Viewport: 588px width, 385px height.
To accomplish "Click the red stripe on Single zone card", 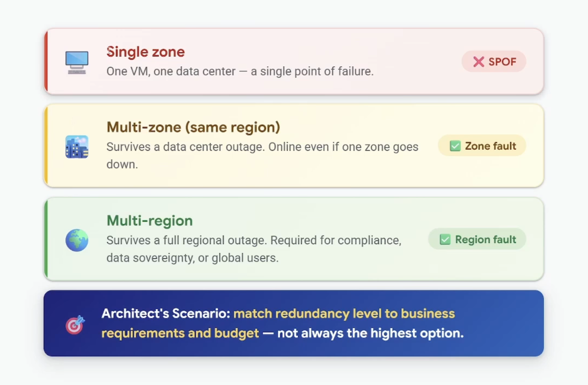I will point(46,62).
